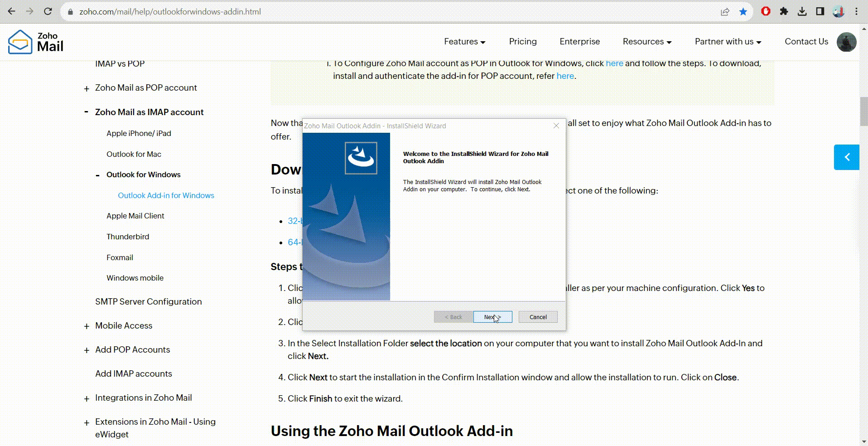Screen dimensions: 868x446
Task: Open the user profile avatar
Action: [846, 42]
